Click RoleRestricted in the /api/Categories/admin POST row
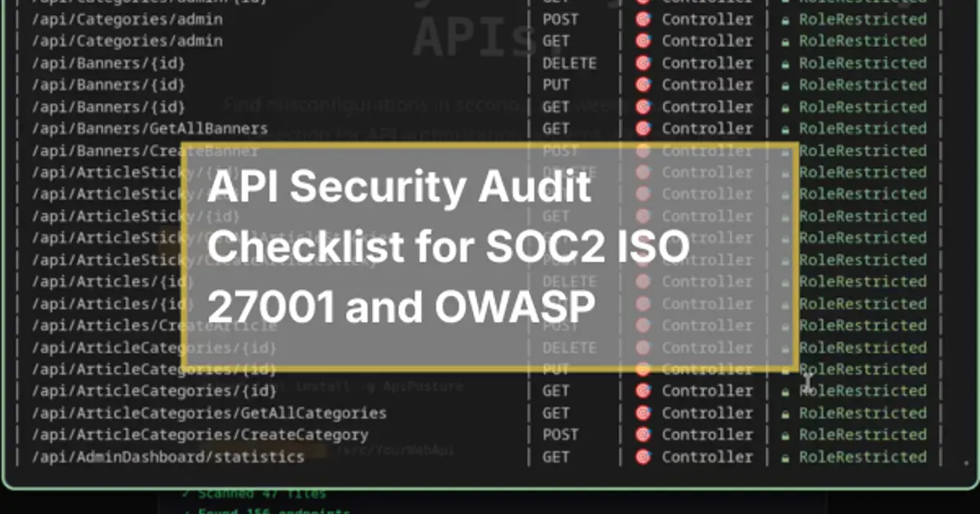980x514 pixels. (862, 19)
